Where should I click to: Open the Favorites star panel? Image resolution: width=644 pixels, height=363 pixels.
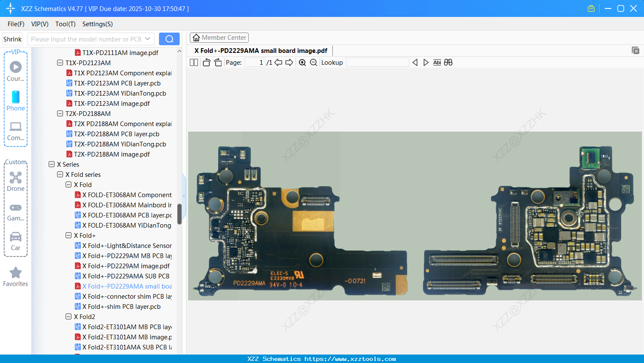16,276
